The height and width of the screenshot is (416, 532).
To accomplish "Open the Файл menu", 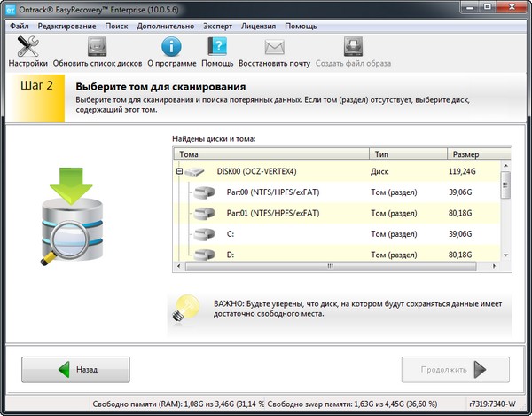I will (20, 27).
